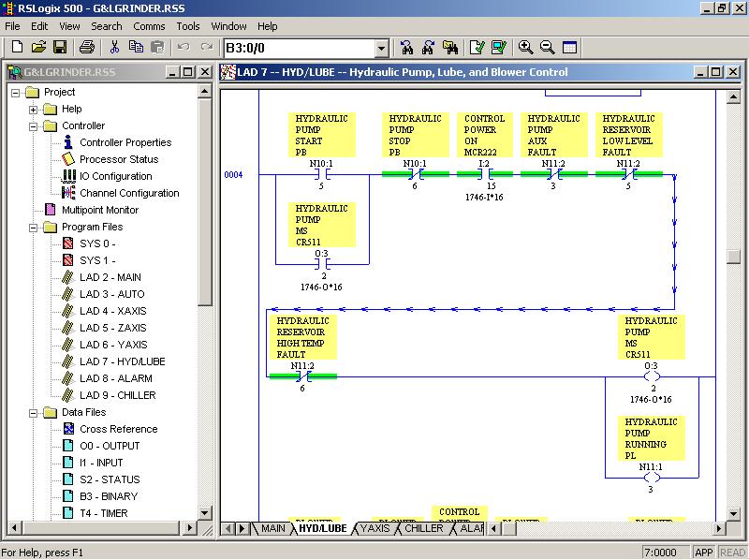Copy with the toolbar copy icon
749x560 pixels.
tap(136, 47)
